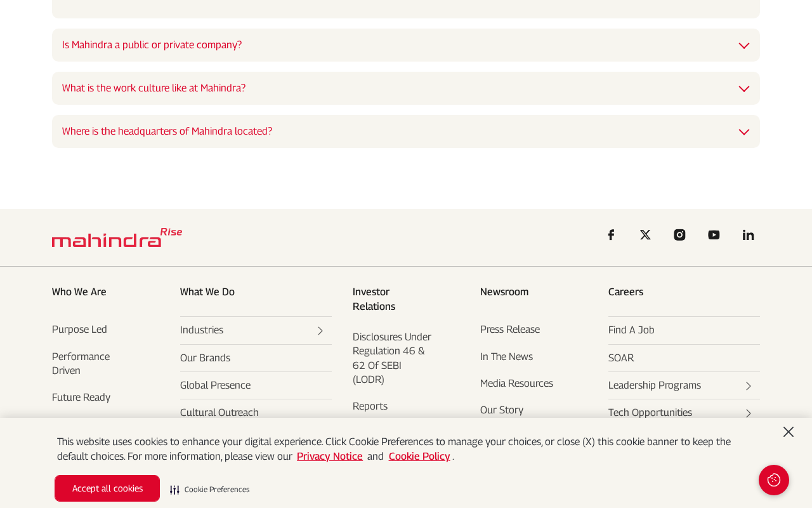Open the Newsroom footer heading

click(x=504, y=292)
